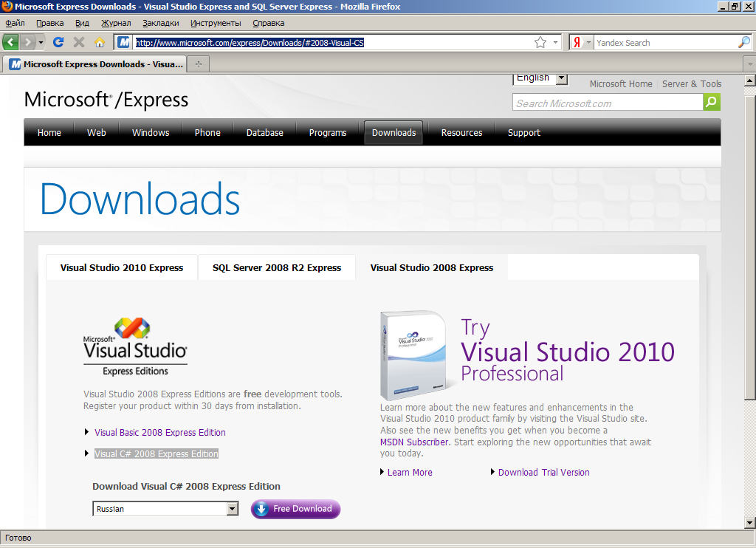Image resolution: width=756 pixels, height=548 pixels.
Task: Open the Правка menu
Action: (49, 23)
